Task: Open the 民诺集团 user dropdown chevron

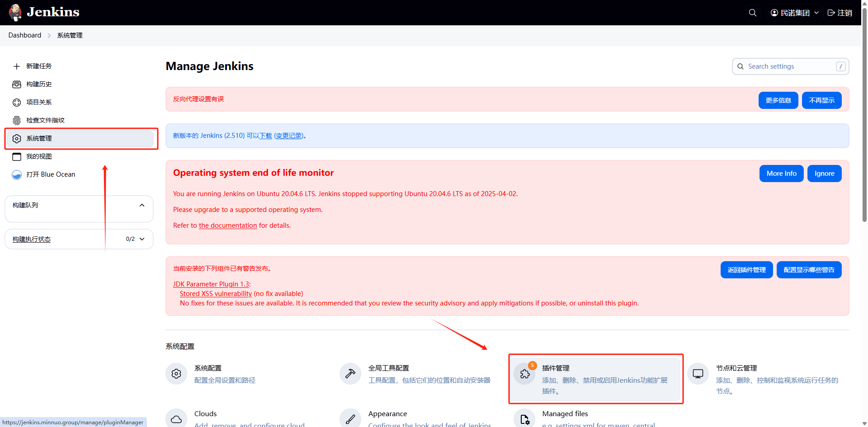Action: click(x=816, y=13)
